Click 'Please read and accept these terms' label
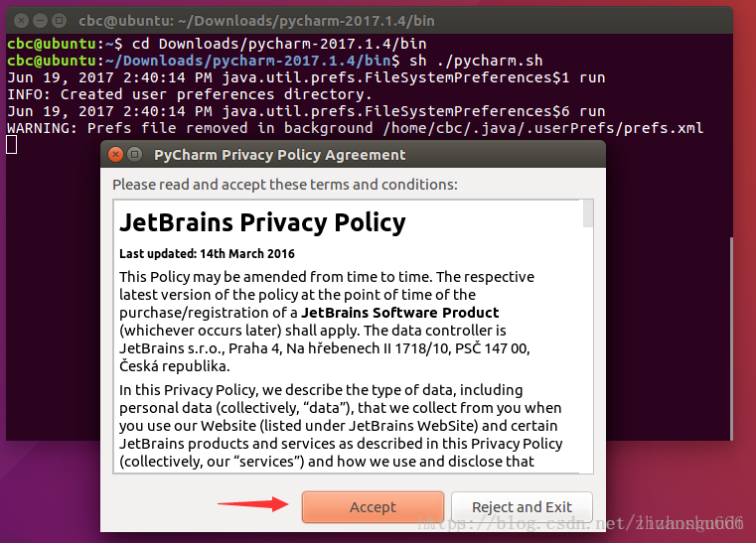This screenshot has width=756, height=543. [x=285, y=185]
